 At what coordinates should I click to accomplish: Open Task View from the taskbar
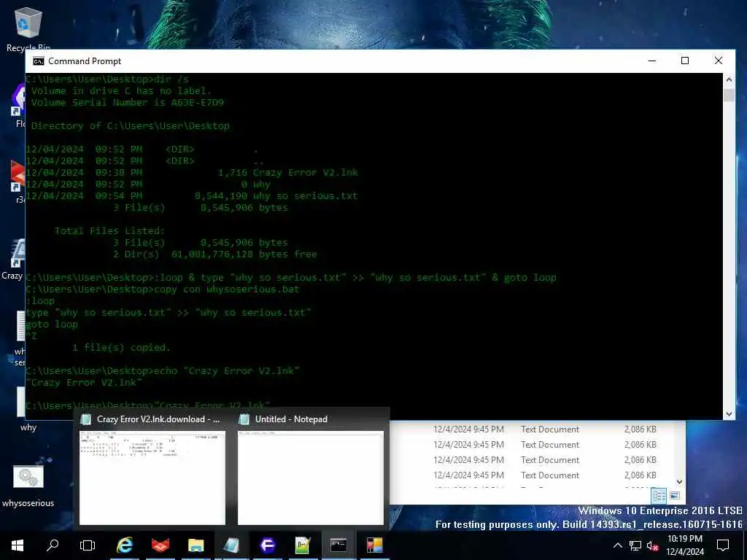click(88, 545)
